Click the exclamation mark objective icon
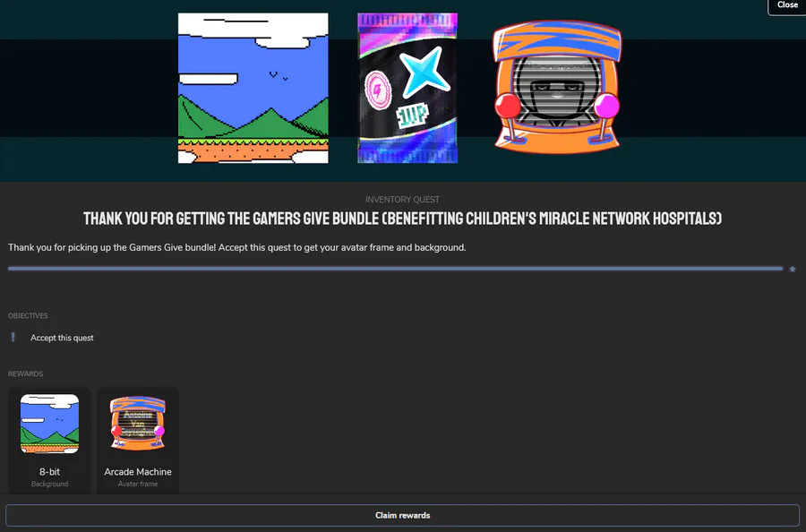806x532 pixels. click(13, 337)
